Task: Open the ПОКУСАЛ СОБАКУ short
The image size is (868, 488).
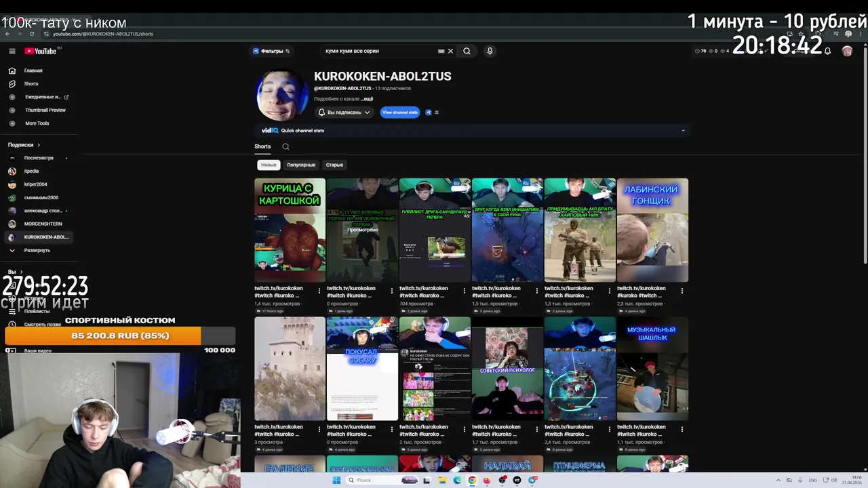Action: [x=362, y=369]
